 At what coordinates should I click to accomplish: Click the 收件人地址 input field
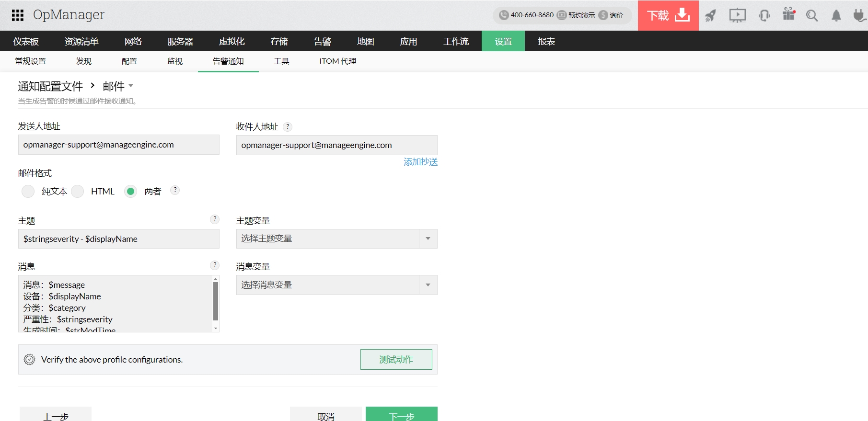pyautogui.click(x=337, y=145)
